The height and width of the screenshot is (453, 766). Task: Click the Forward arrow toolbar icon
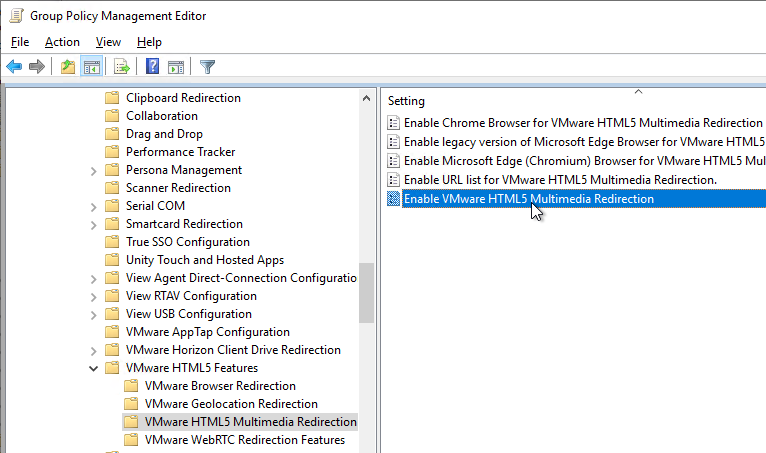click(x=37, y=66)
